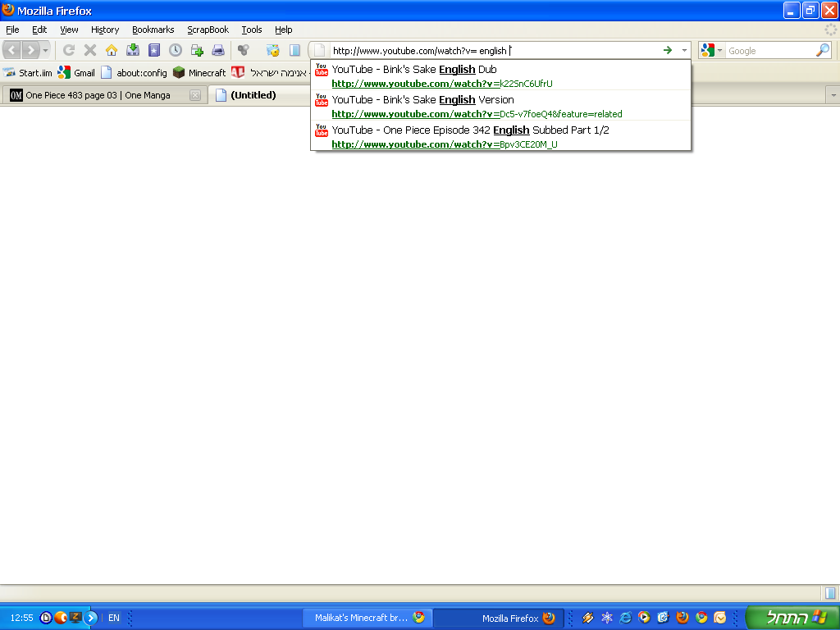The width and height of the screenshot is (840, 630).
Task: Click the Reload page icon
Action: 69,50
